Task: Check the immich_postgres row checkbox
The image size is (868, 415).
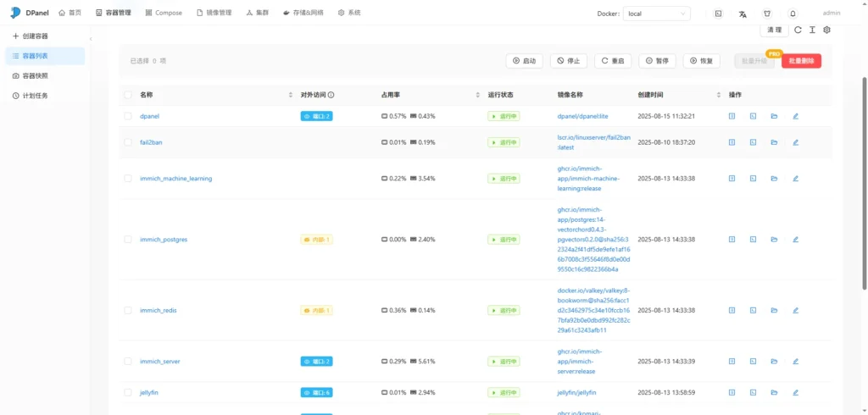Action: click(128, 240)
